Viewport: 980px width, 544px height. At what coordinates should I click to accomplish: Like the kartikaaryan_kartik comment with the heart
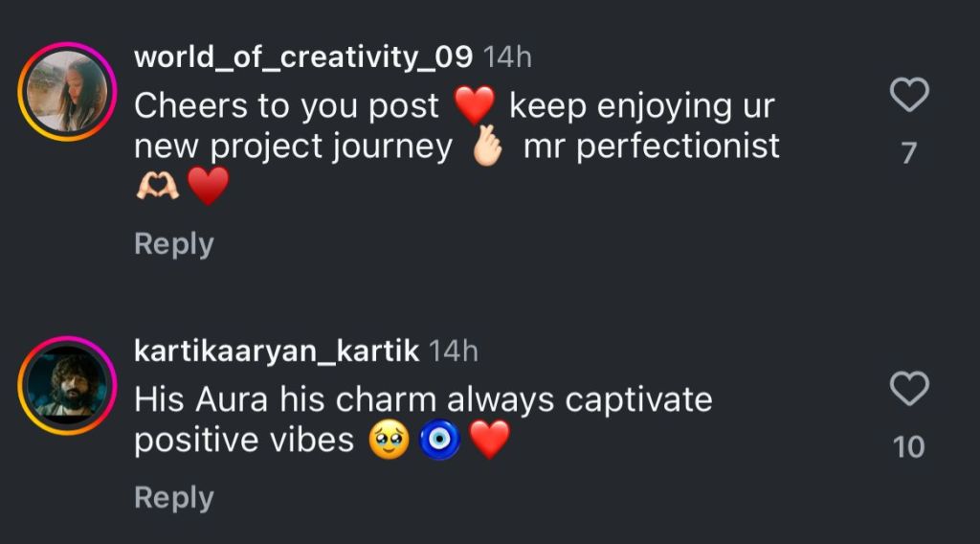(x=909, y=389)
